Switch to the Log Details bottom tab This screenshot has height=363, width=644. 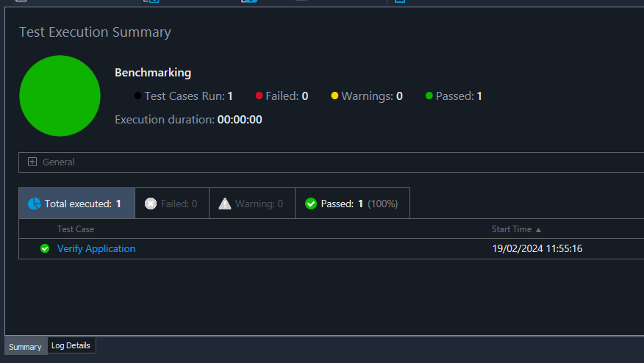coord(71,345)
